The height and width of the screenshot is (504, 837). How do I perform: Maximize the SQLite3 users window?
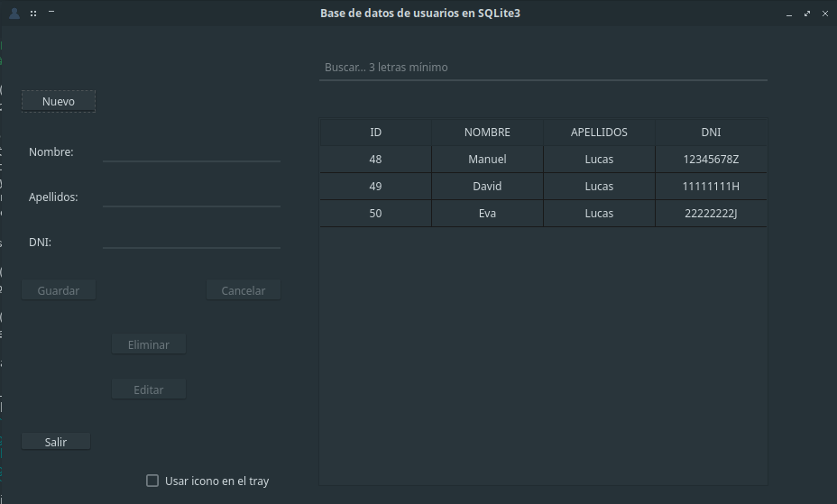(x=807, y=14)
